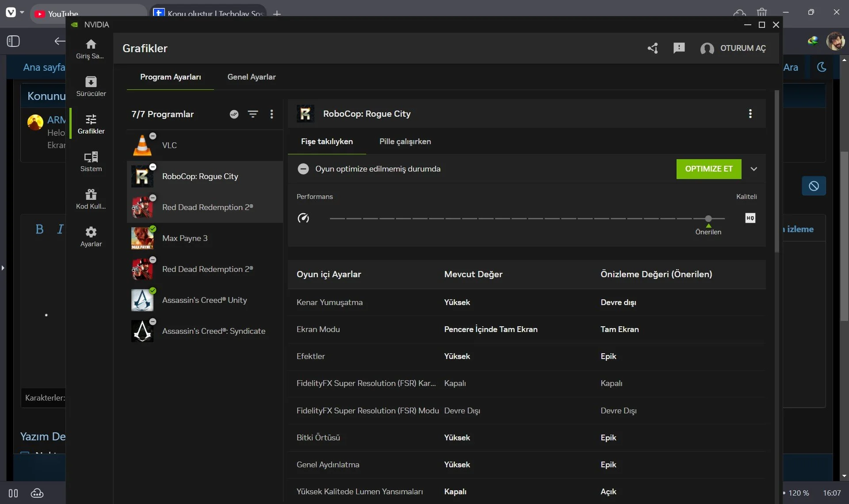Viewport: 849px width, 504px height.
Task: Open Konu oluştur Techolay browser tab
Action: 209,13
